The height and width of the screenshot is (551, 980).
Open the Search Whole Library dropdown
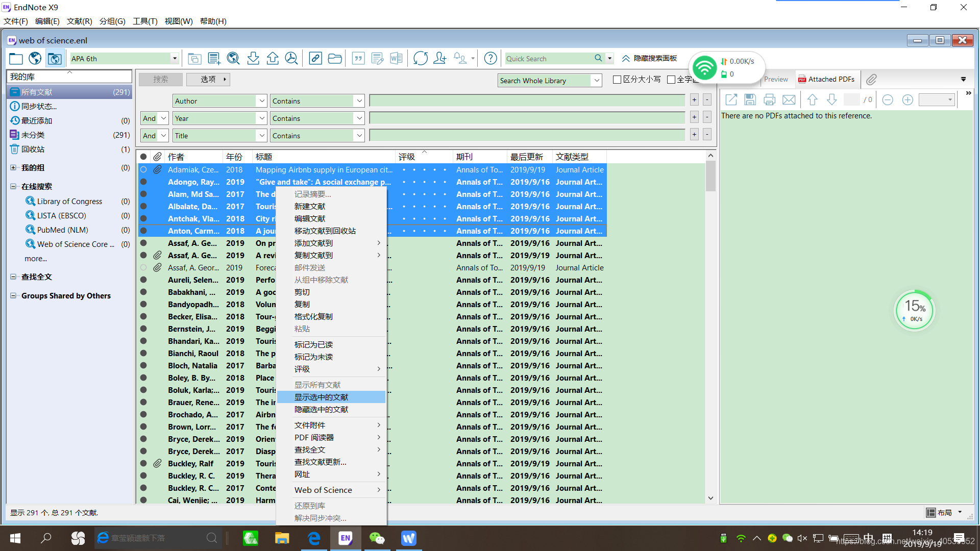[596, 81]
